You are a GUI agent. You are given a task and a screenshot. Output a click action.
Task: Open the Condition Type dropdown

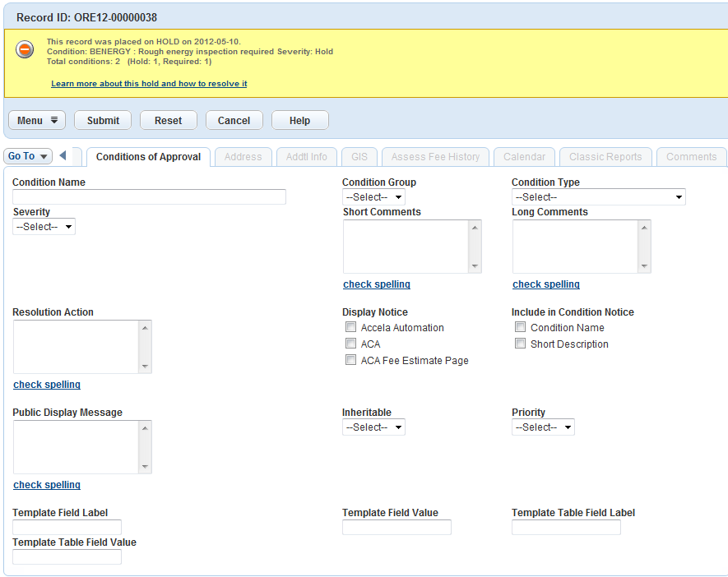tap(598, 197)
